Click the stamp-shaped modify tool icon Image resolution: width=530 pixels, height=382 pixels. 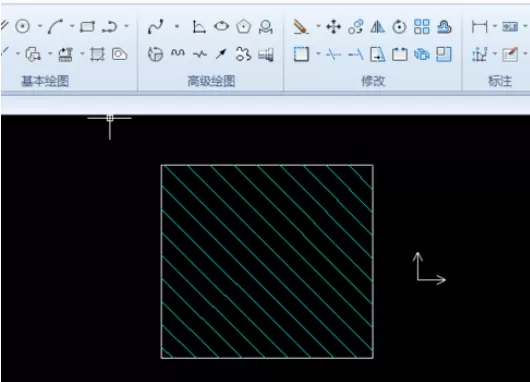(444, 27)
